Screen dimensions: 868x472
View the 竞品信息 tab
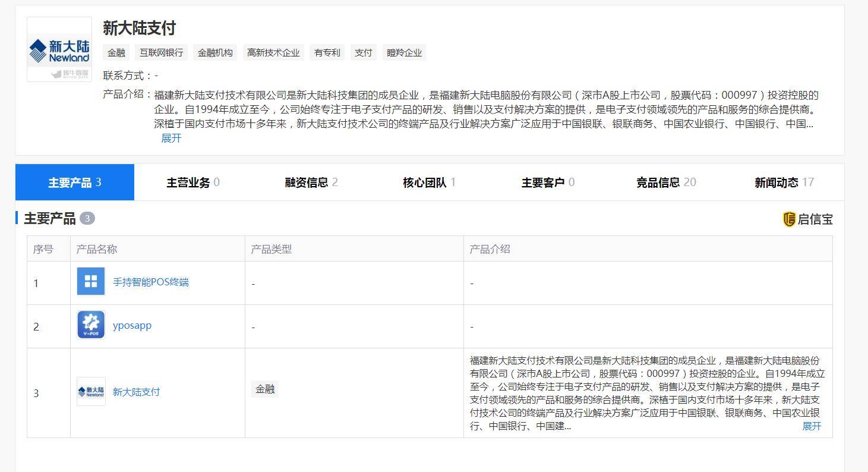[x=666, y=182]
